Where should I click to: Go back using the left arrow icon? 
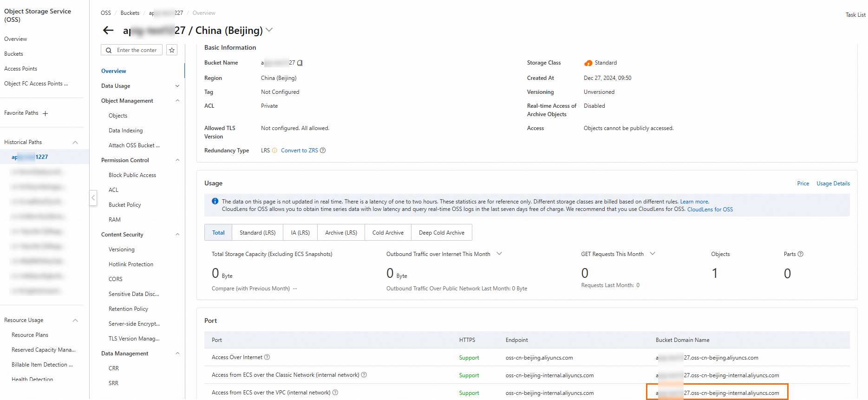108,30
